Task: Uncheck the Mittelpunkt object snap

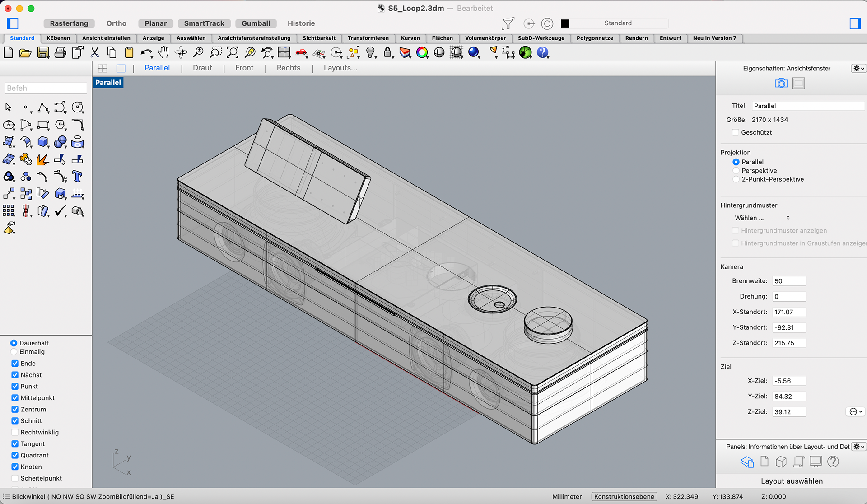Action: tap(15, 398)
